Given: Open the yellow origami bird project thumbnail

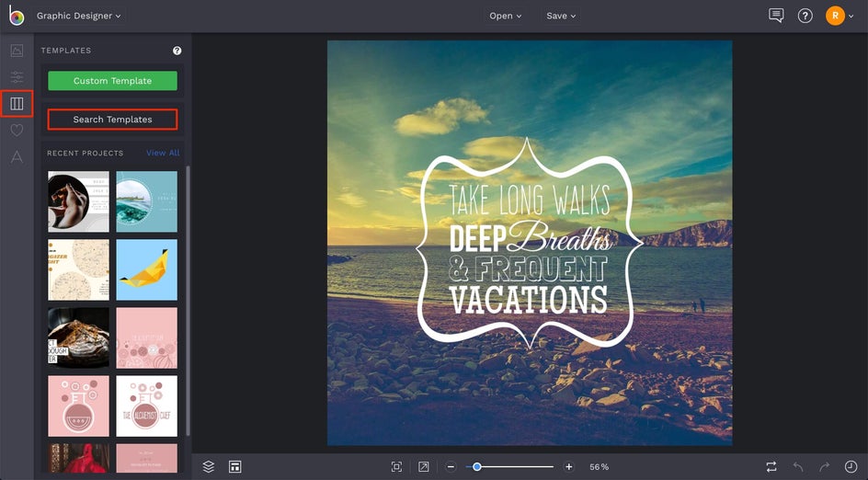Looking at the screenshot, I should pos(147,269).
